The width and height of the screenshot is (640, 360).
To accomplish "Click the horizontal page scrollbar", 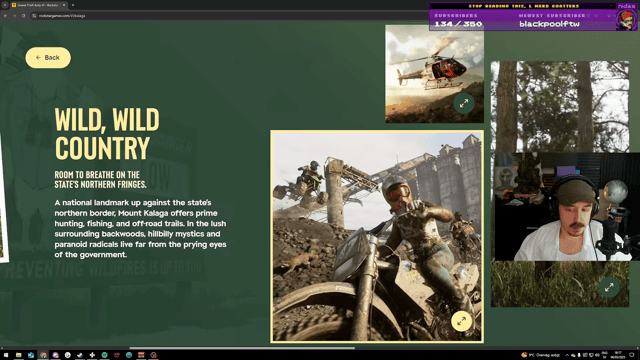I will pos(242,348).
